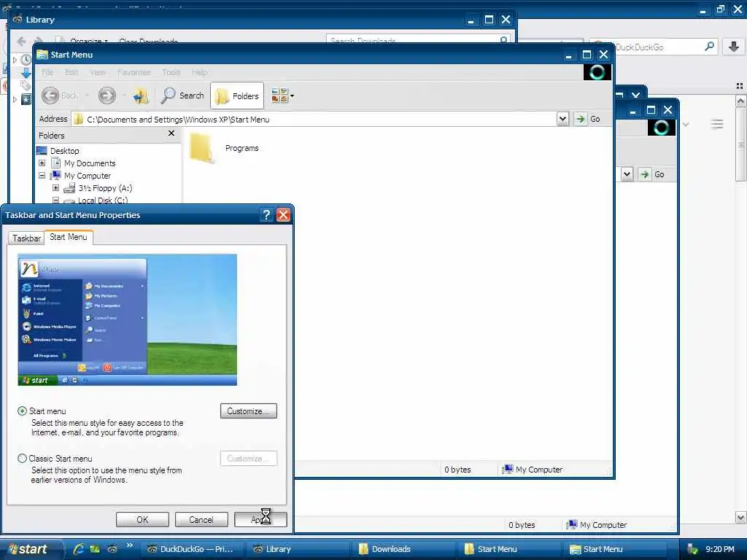Select Desktop in the folder tree
747x560 pixels.
click(64, 151)
